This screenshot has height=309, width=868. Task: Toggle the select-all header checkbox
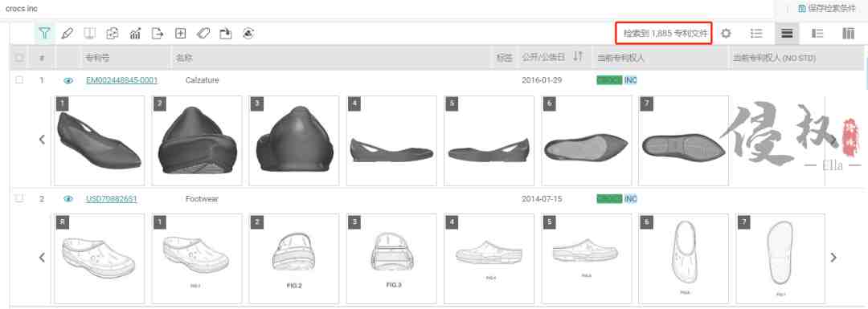click(x=19, y=58)
